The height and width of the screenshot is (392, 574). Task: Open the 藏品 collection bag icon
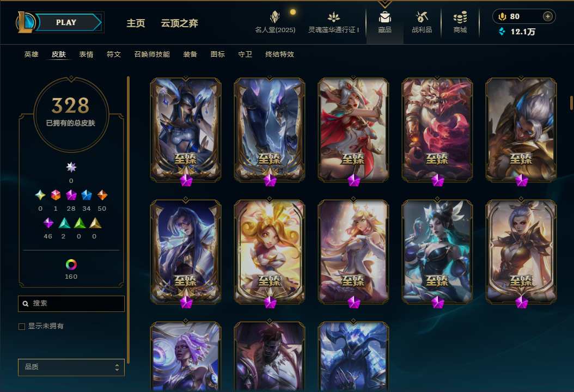(x=384, y=17)
